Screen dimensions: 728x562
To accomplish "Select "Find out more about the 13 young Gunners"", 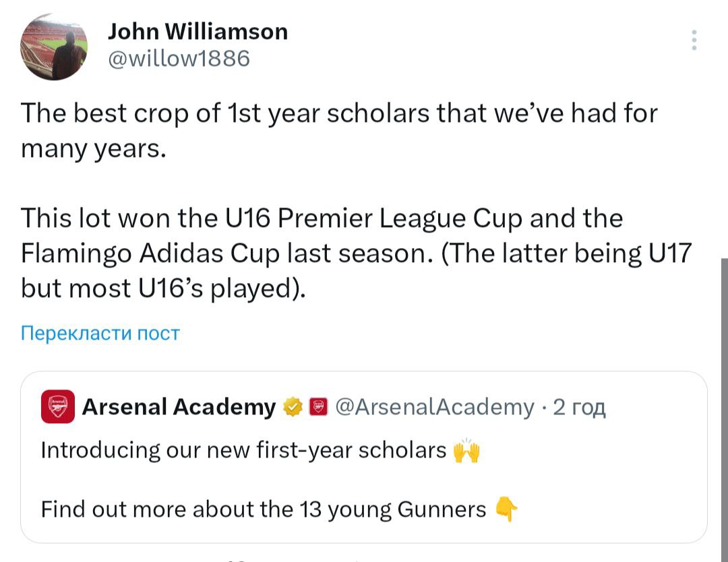I will (x=264, y=509).
